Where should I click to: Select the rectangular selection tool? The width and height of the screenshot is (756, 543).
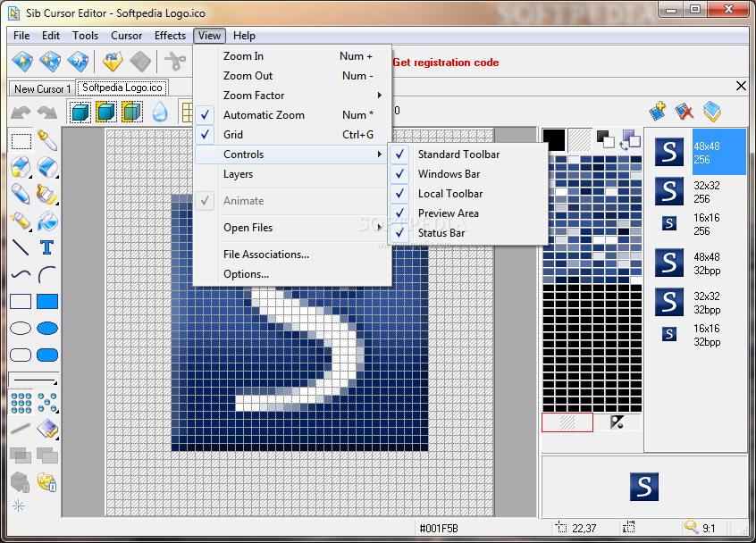point(21,142)
